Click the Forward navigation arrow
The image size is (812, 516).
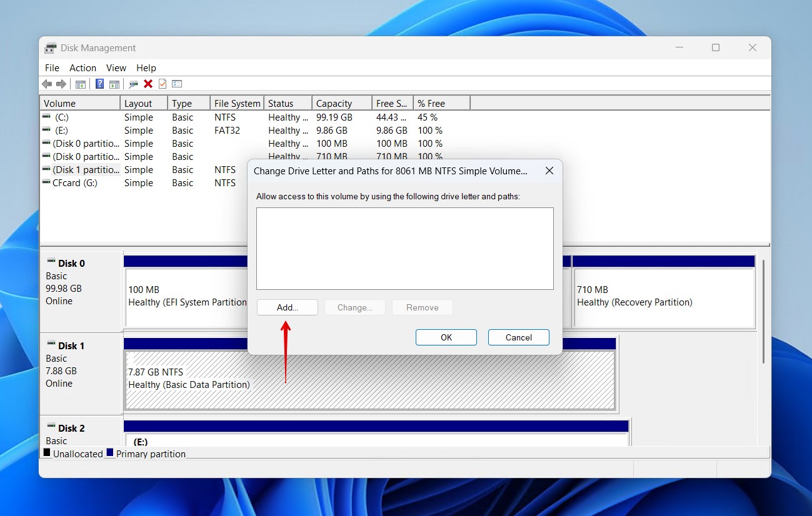[61, 84]
